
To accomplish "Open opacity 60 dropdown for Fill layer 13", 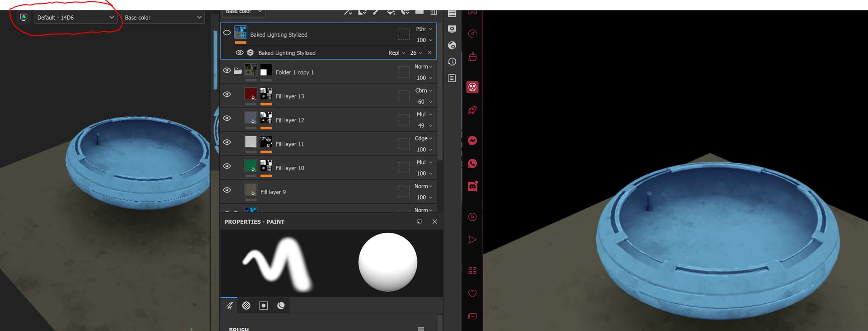I will [x=425, y=102].
